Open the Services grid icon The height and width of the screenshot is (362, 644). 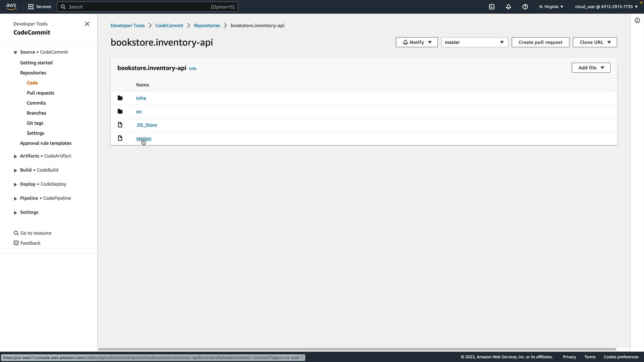click(x=31, y=7)
